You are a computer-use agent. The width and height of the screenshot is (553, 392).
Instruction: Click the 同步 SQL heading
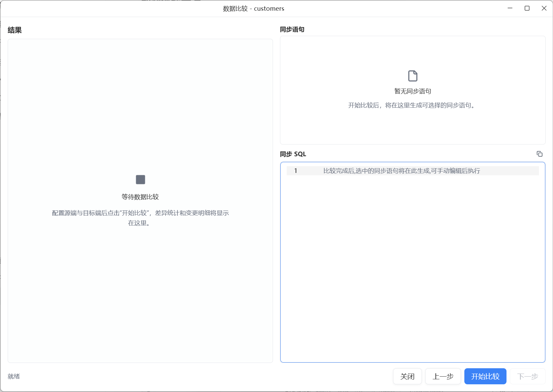pyautogui.click(x=293, y=154)
